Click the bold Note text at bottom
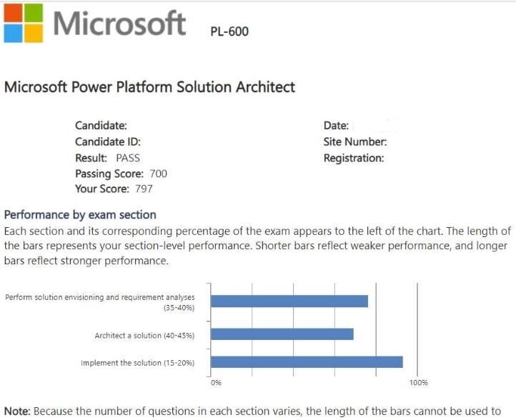The image size is (516, 420). click(17, 411)
